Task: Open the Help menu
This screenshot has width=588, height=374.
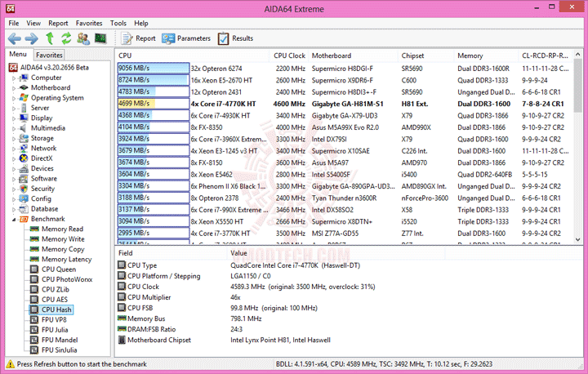Action: (141, 23)
